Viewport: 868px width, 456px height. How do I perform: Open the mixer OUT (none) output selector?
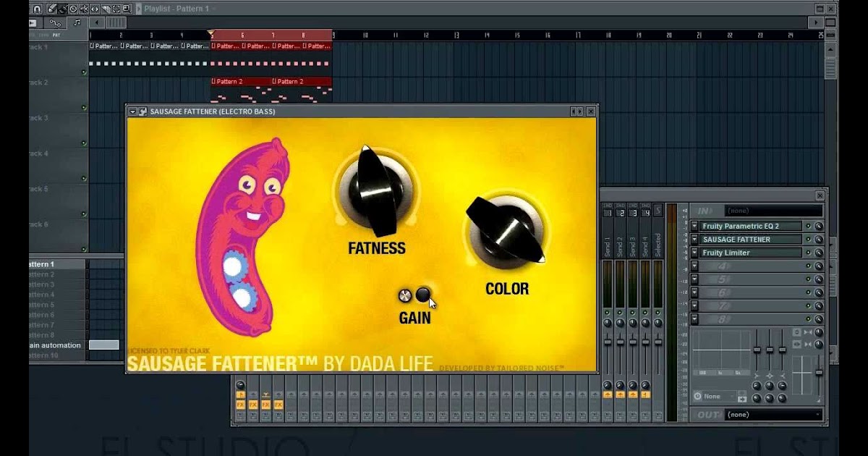pyautogui.click(x=773, y=415)
